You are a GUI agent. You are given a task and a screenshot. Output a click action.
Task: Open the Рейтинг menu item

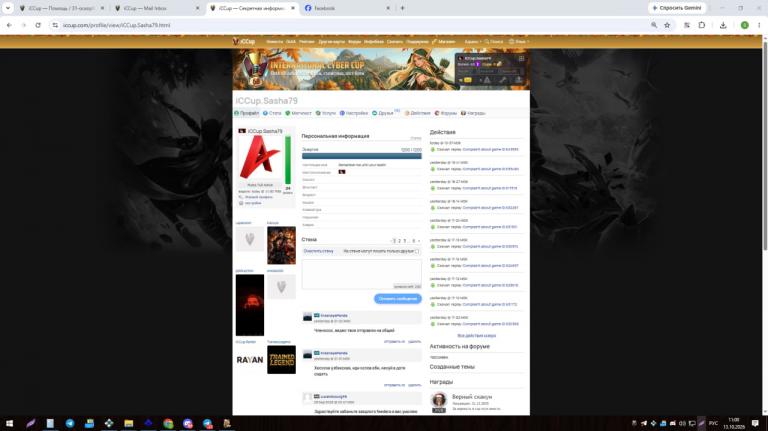pos(307,42)
